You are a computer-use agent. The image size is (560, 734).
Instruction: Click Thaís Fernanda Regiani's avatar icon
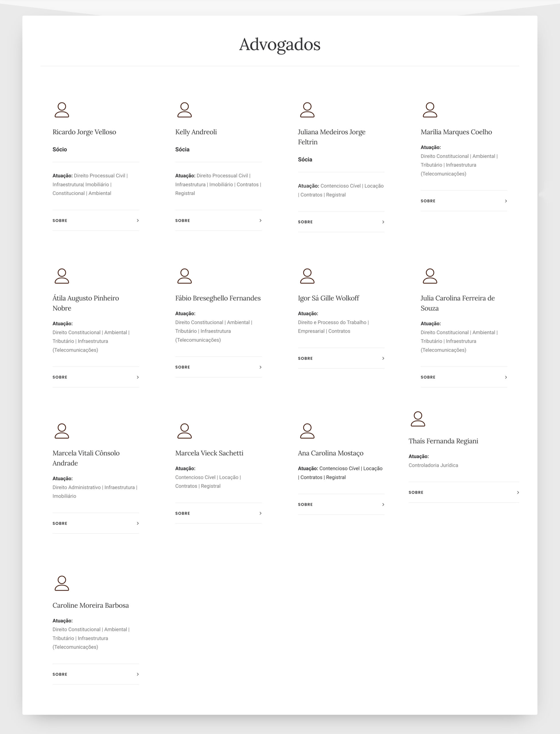[418, 419]
